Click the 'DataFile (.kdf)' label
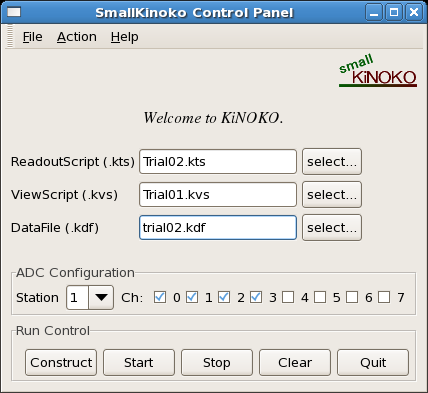 (x=55, y=228)
